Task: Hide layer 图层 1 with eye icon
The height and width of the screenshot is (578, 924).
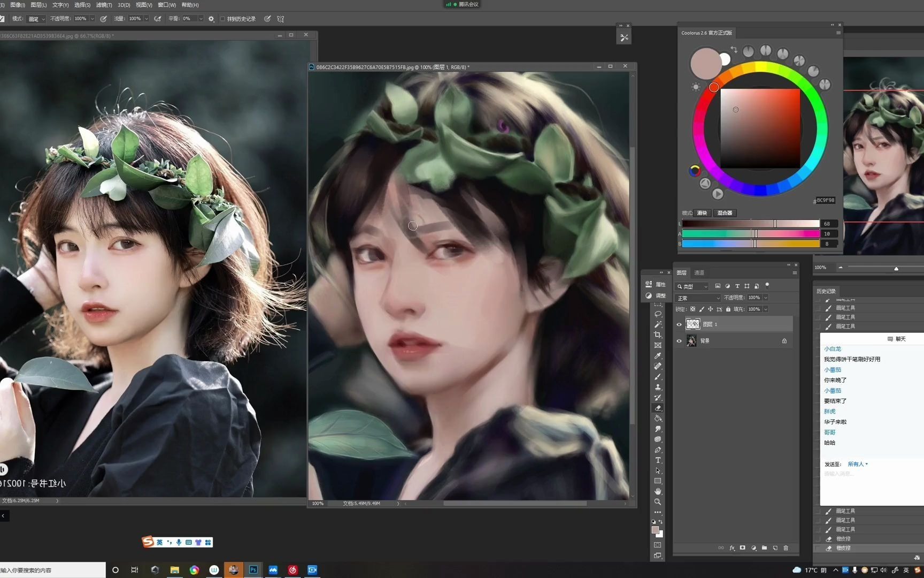Action: 679,324
